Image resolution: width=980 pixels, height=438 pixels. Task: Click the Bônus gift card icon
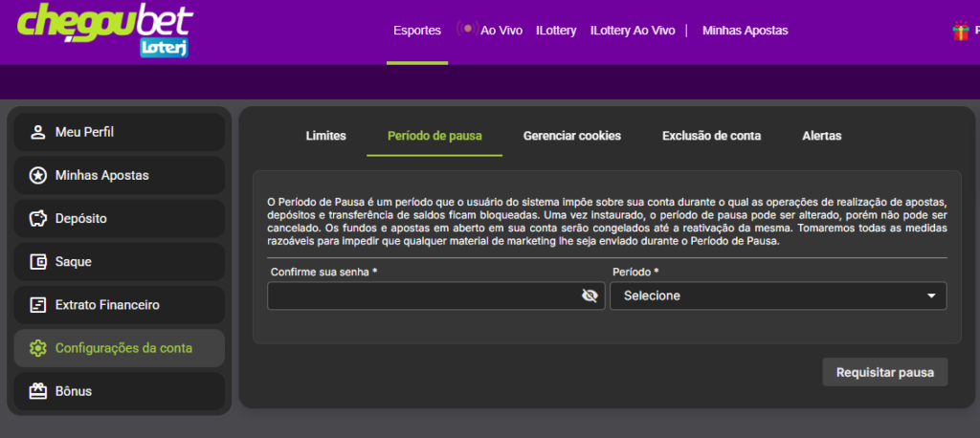tap(38, 391)
